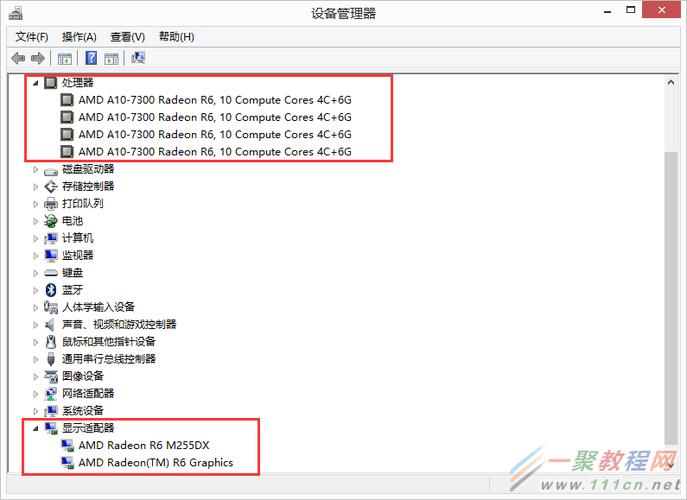Click the scrollbar up arrow
The height and width of the screenshot is (500, 687).
[x=671, y=82]
